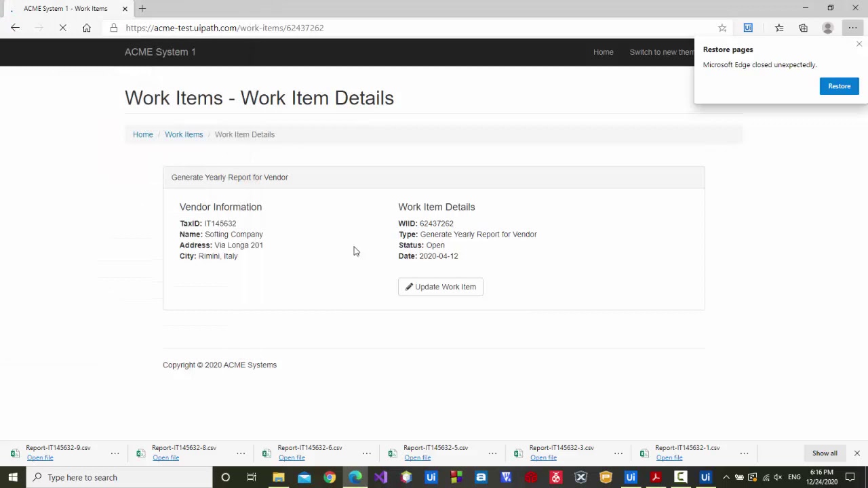Switch to new theme link
Image resolution: width=868 pixels, height=488 pixels.
pos(662,52)
